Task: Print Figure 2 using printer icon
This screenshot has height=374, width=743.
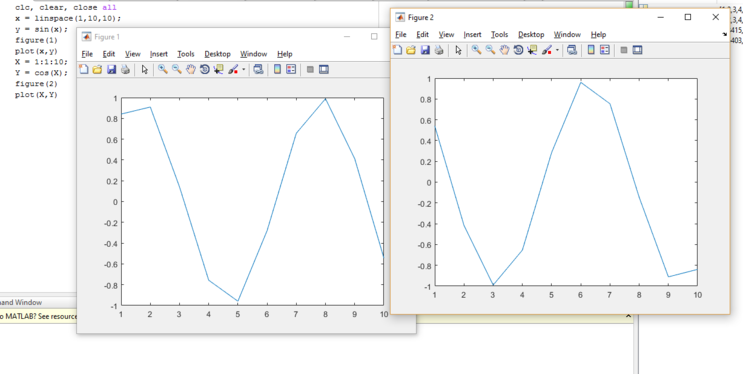Action: pos(439,50)
